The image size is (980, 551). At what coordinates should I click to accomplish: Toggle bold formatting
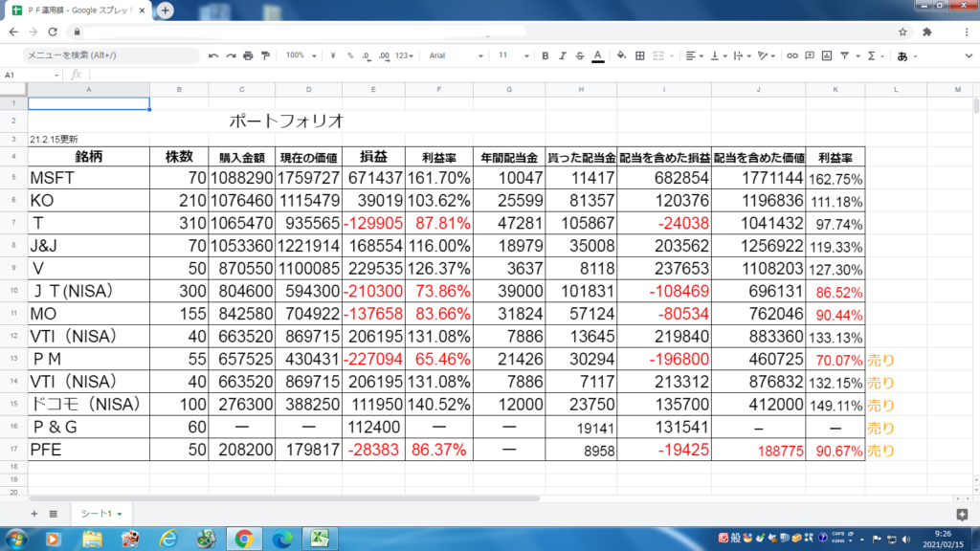pos(545,55)
